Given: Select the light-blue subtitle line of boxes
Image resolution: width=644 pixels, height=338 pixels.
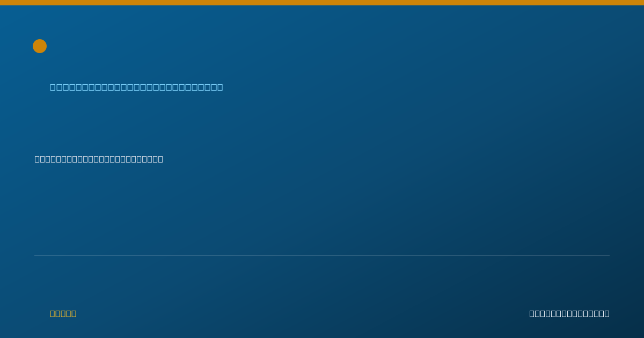Looking at the screenshot, I should coord(136,87).
